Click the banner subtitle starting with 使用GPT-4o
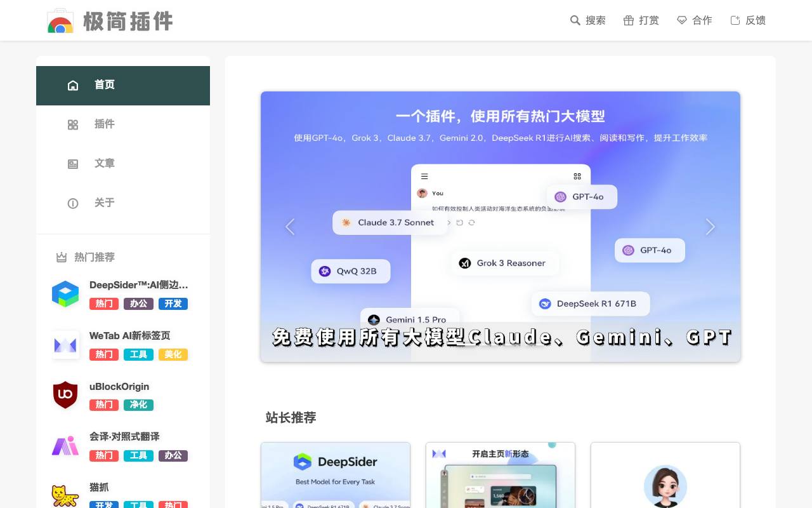This screenshot has width=812, height=508. click(501, 138)
